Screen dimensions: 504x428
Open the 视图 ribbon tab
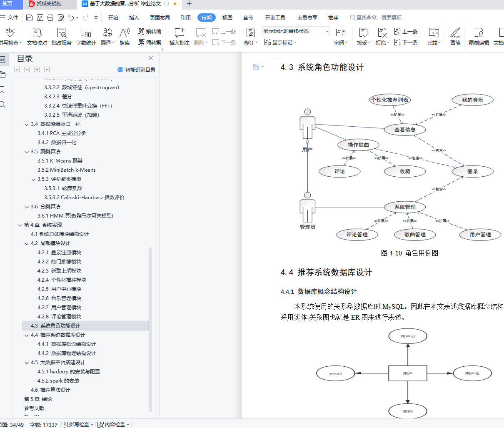coord(227,18)
